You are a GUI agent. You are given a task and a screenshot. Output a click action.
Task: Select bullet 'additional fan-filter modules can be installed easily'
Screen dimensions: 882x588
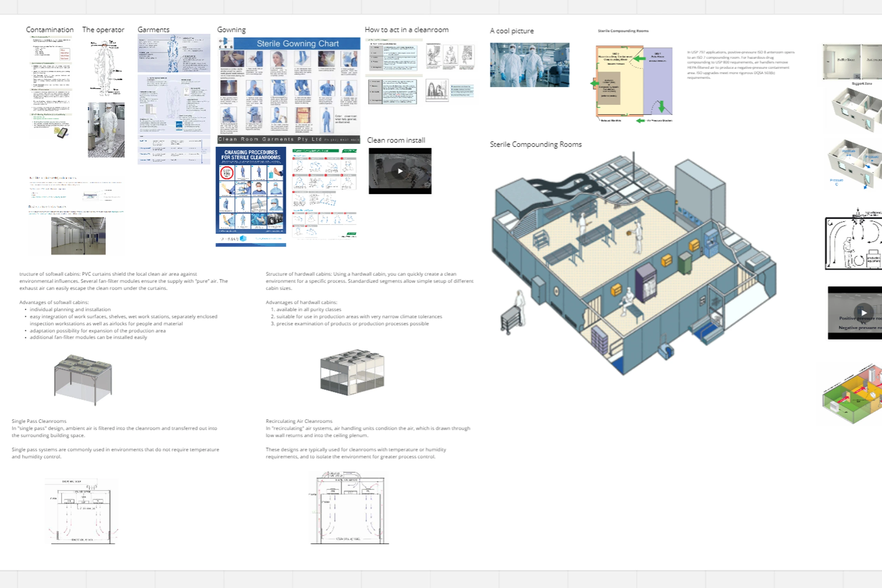tap(89, 337)
